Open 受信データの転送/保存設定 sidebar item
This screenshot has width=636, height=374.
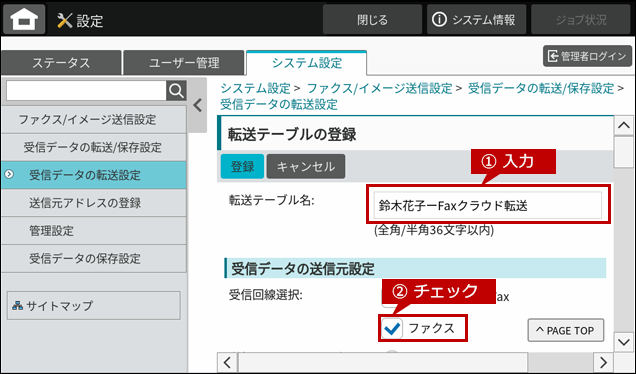94,147
